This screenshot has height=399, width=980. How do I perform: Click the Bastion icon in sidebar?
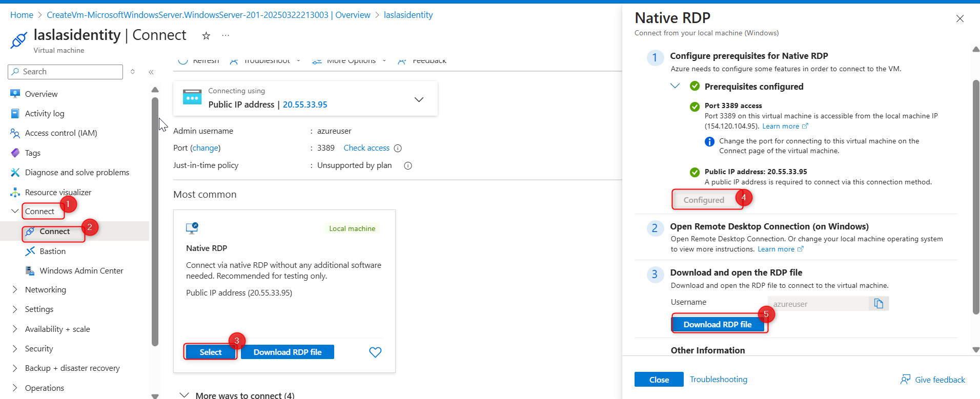[30, 251]
